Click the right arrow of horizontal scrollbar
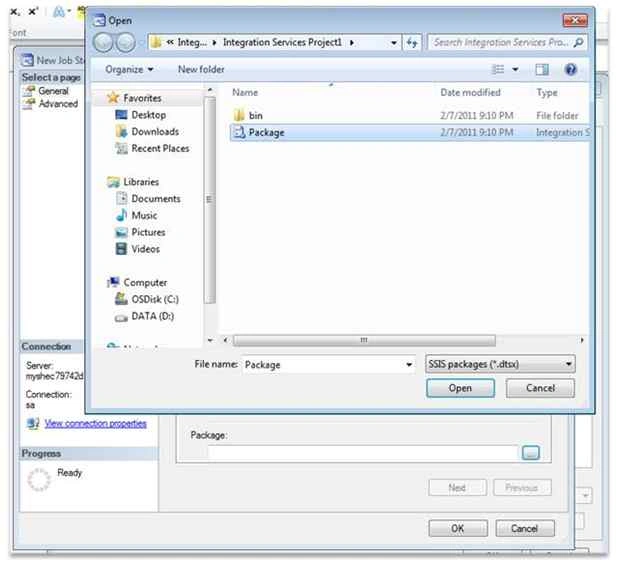Image resolution: width=618 pixels, height=567 pixels. pos(582,340)
